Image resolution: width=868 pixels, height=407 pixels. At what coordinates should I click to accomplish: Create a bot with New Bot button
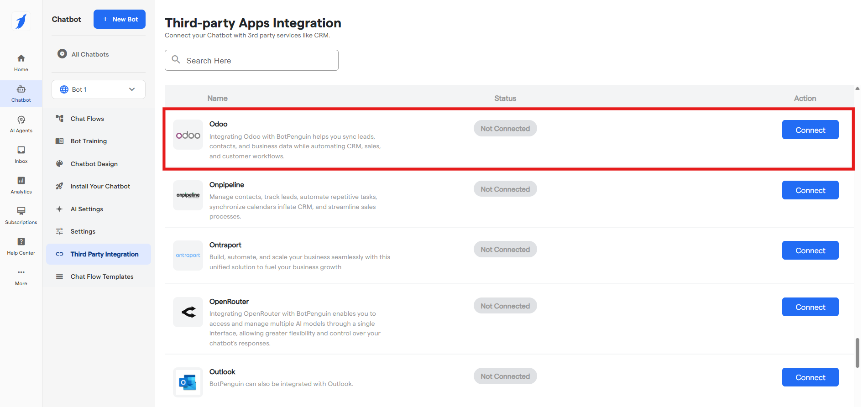tap(120, 19)
